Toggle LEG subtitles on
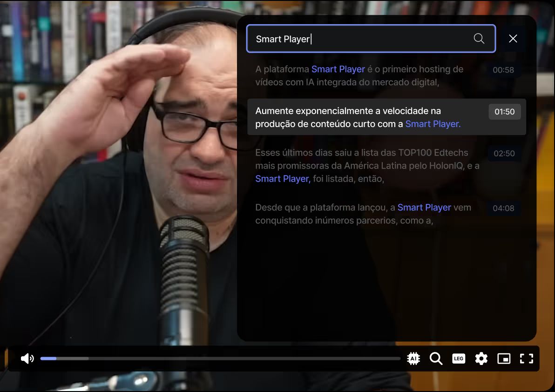The image size is (555, 392). (459, 358)
